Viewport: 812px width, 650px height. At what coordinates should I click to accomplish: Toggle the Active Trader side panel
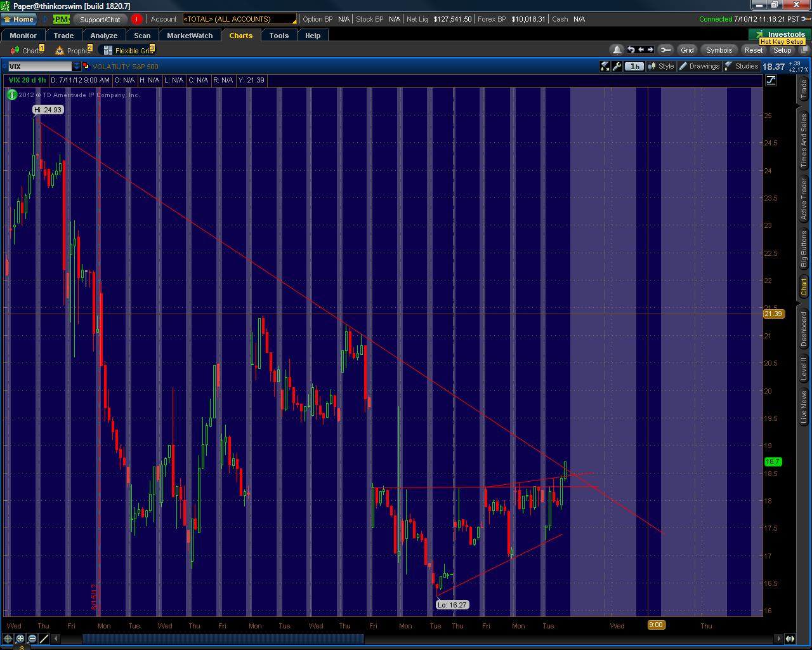[x=804, y=199]
